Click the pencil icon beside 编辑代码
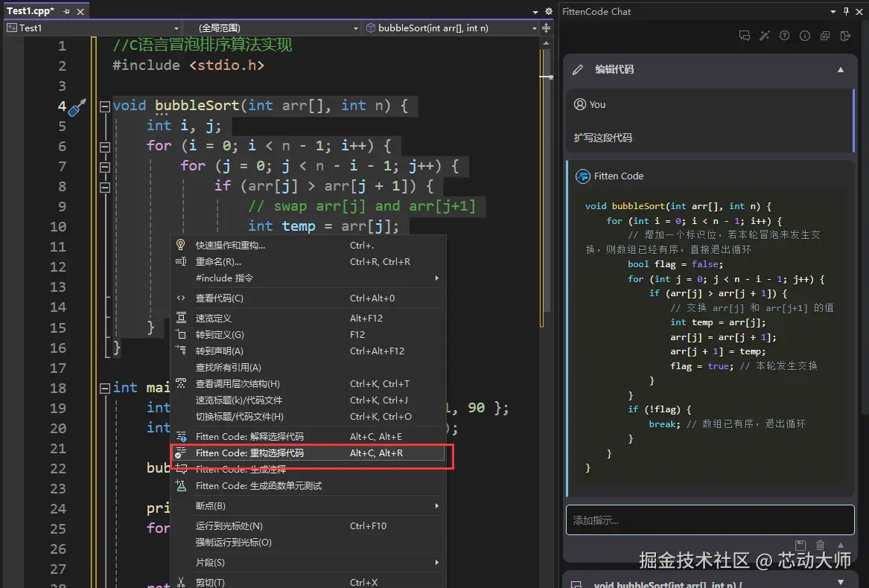Image resolution: width=869 pixels, height=588 pixels. [578, 70]
